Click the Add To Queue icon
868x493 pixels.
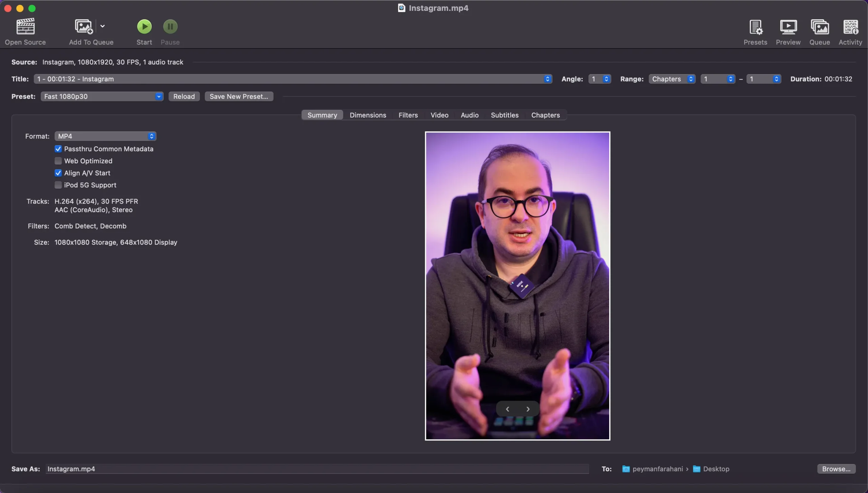coord(84,27)
